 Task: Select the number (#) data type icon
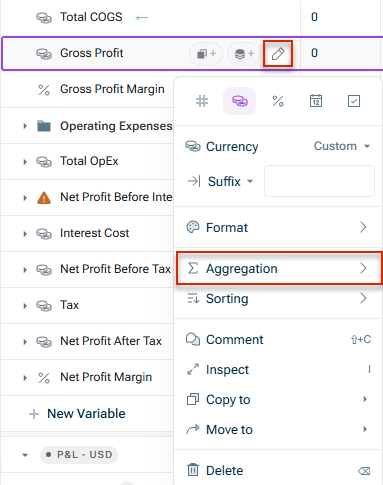[x=202, y=101]
